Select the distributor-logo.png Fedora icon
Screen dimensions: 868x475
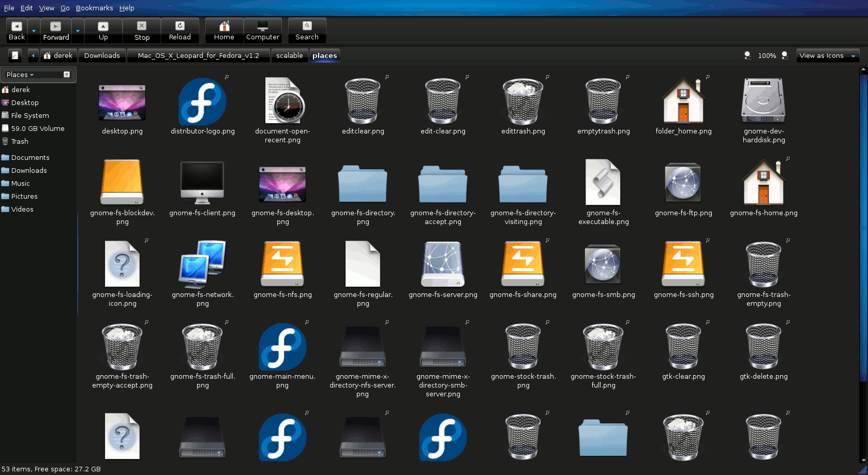(202, 101)
